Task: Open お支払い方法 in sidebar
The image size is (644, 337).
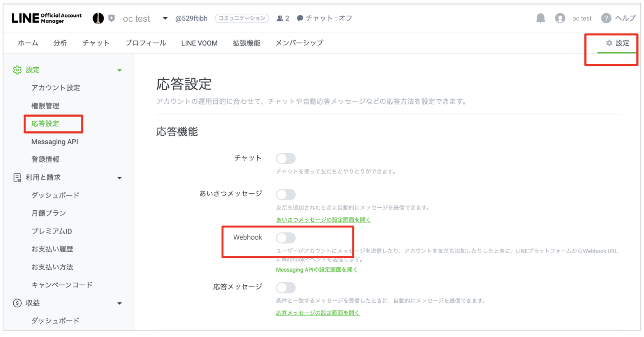Action: pos(52,267)
